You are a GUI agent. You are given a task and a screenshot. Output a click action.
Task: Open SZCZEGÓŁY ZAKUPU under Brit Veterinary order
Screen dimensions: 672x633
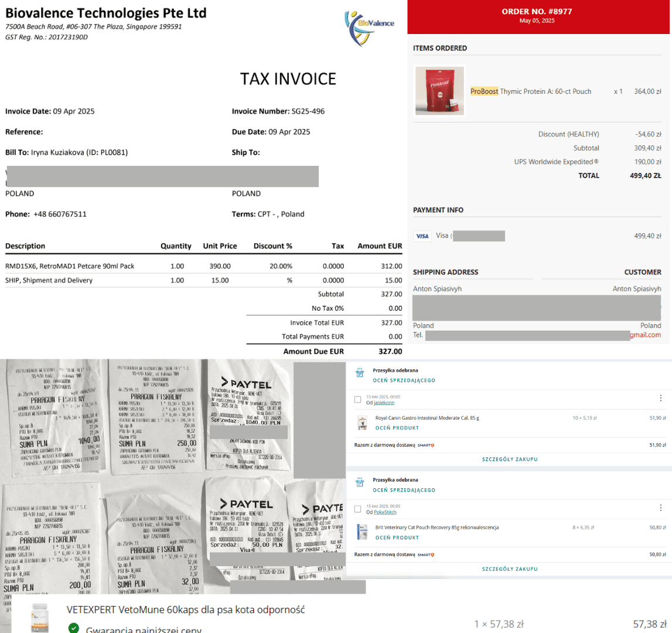click(x=510, y=569)
